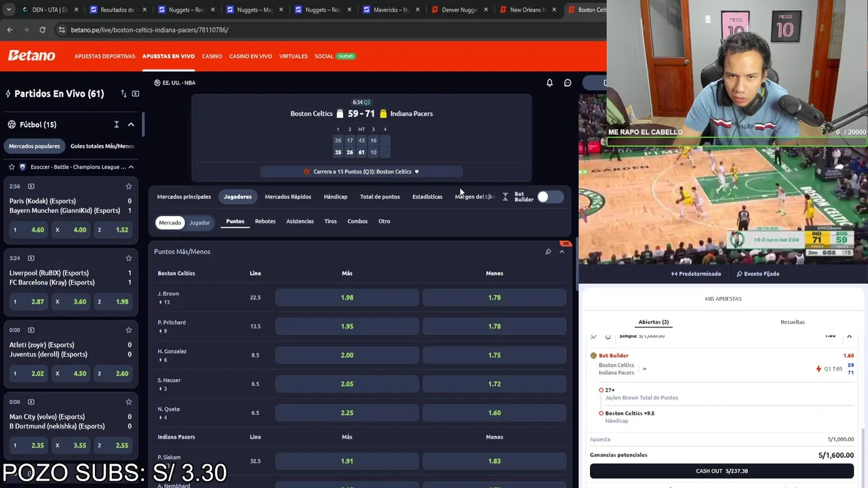
Task: Click the stream icon on Atleti match
Action: (x=31, y=330)
